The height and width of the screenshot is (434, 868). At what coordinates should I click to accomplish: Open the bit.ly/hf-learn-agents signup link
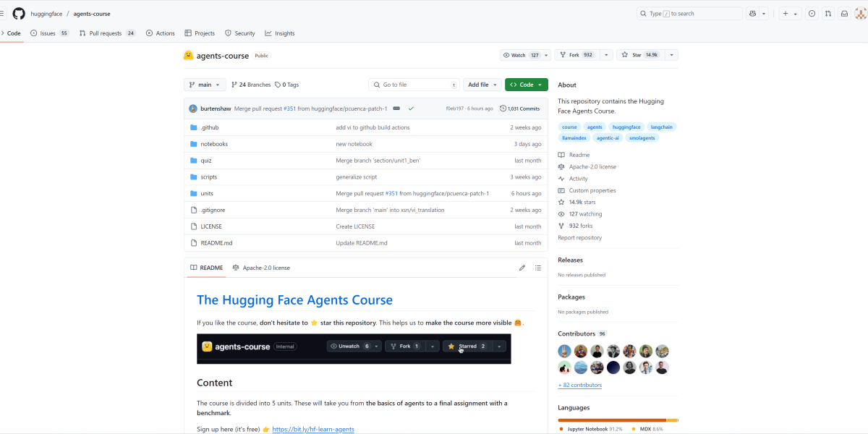(x=313, y=430)
